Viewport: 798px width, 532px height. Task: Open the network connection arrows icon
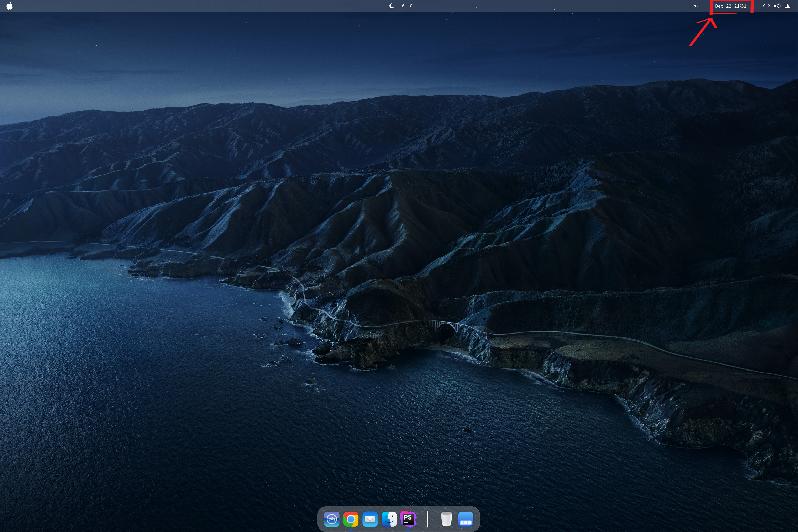click(766, 6)
